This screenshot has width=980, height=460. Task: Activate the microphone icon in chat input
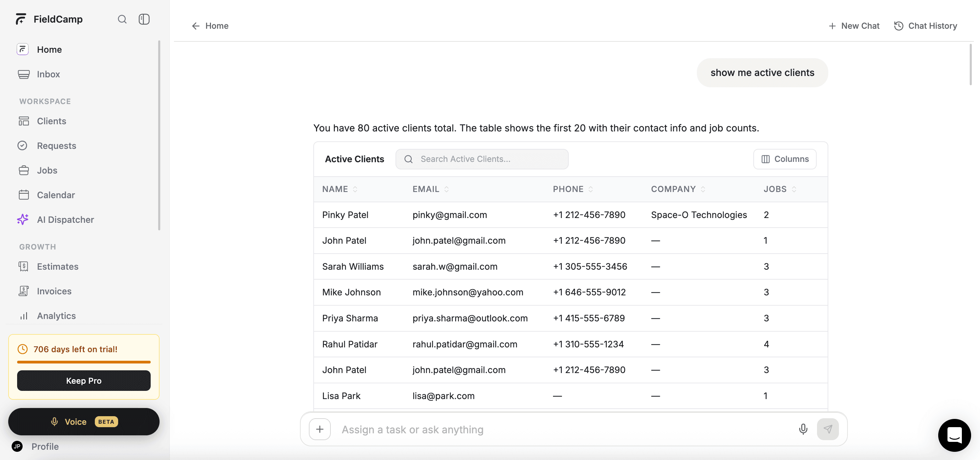(803, 429)
